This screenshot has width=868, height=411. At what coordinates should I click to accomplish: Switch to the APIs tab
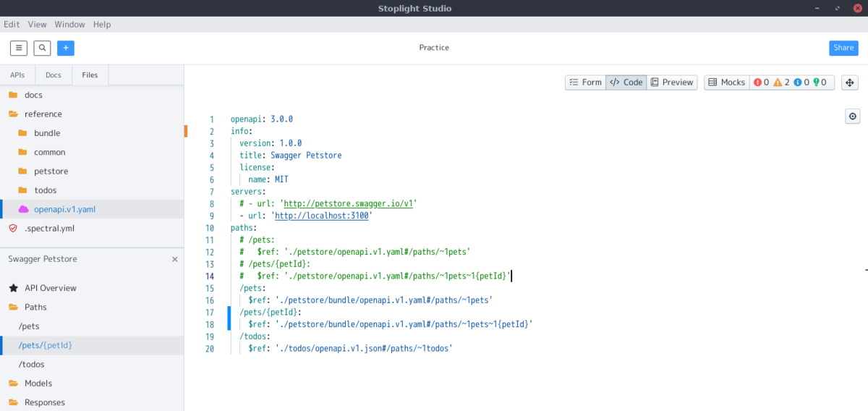pos(17,75)
